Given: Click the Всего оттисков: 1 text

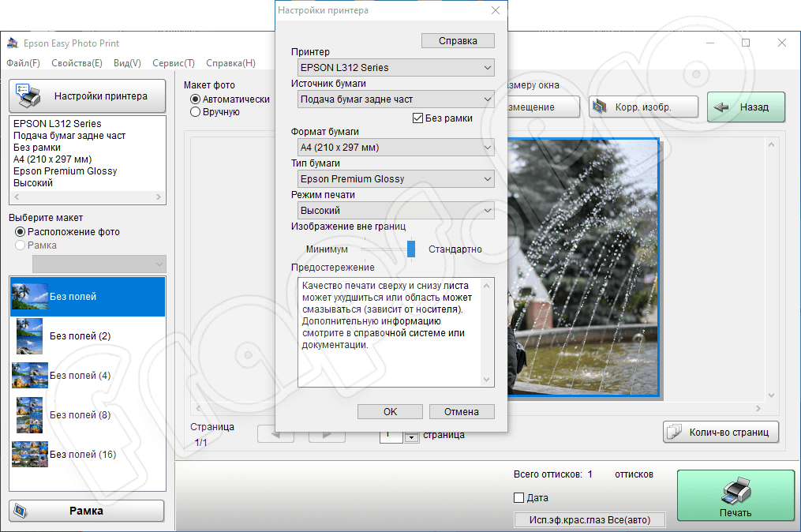Looking at the screenshot, I should pyautogui.click(x=552, y=474).
